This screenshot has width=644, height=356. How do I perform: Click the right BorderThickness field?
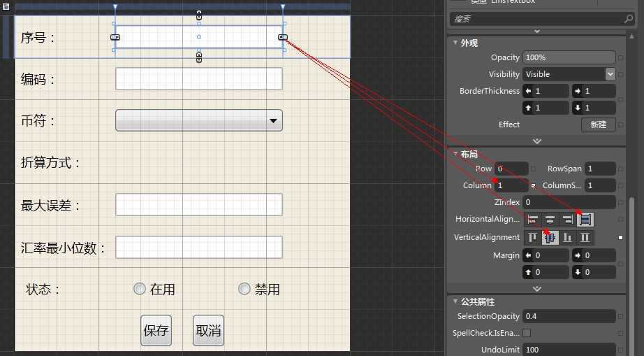tap(594, 91)
